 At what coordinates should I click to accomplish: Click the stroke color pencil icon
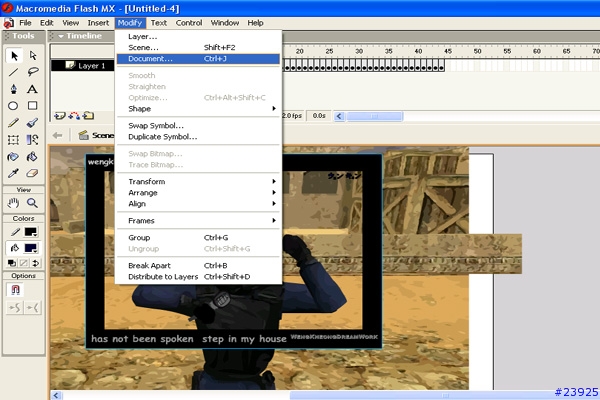pyautogui.click(x=15, y=232)
